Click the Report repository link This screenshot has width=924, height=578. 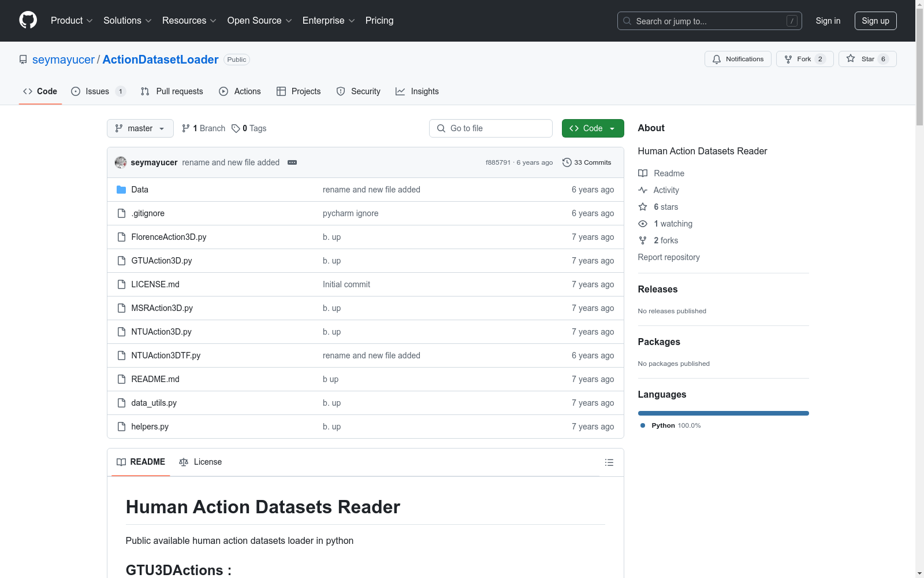tap(669, 257)
